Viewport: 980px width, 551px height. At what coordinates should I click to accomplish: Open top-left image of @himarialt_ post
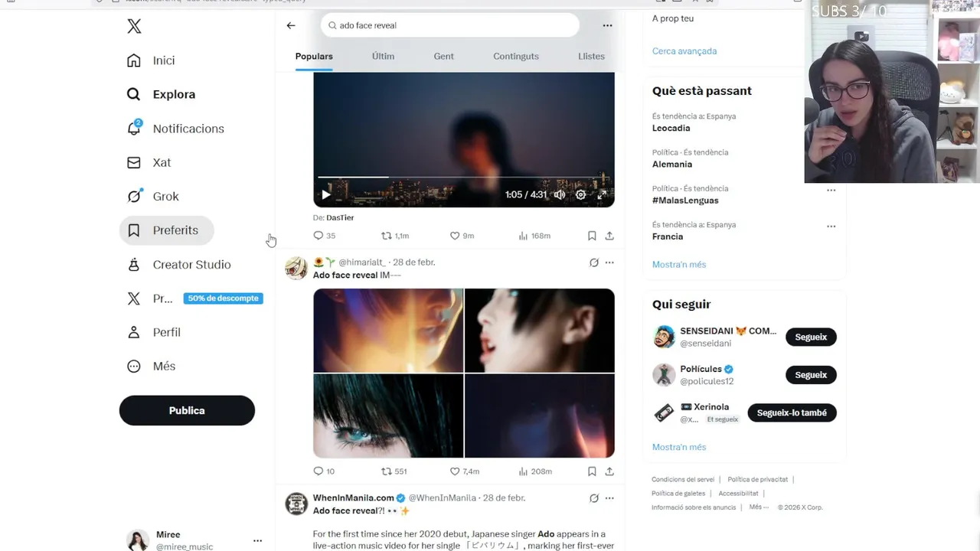tap(388, 330)
